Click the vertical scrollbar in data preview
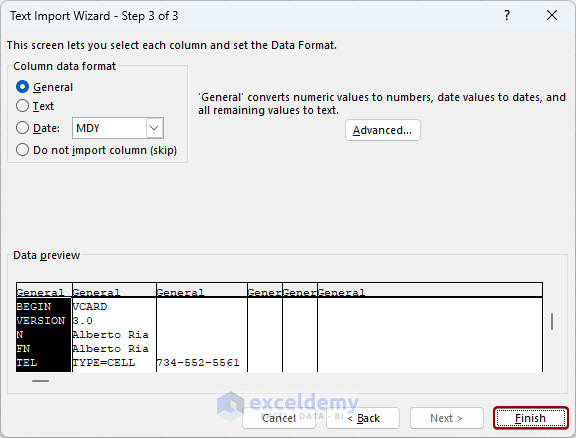 (552, 322)
